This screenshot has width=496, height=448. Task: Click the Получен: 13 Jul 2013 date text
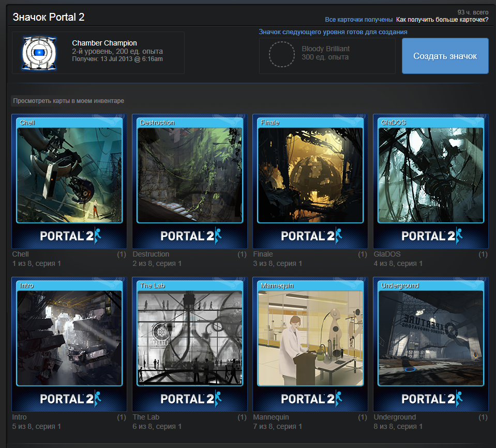117,59
